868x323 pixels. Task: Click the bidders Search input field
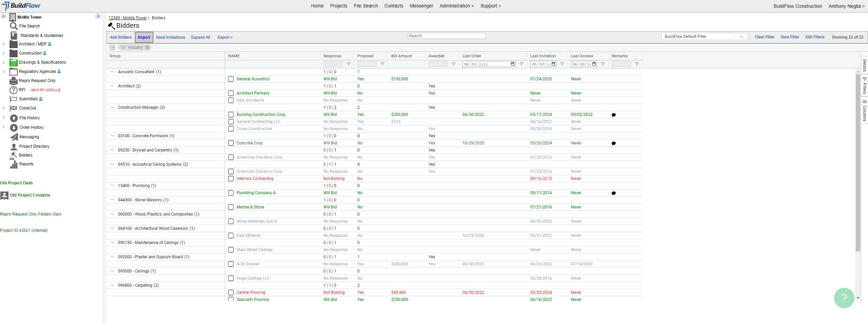pyautogui.click(x=447, y=36)
